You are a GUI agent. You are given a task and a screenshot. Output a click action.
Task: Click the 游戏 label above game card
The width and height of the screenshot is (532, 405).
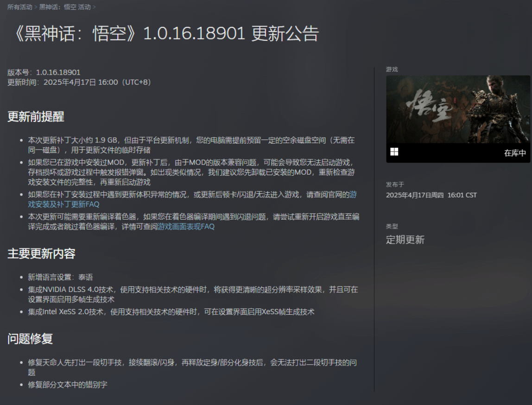pyautogui.click(x=392, y=69)
